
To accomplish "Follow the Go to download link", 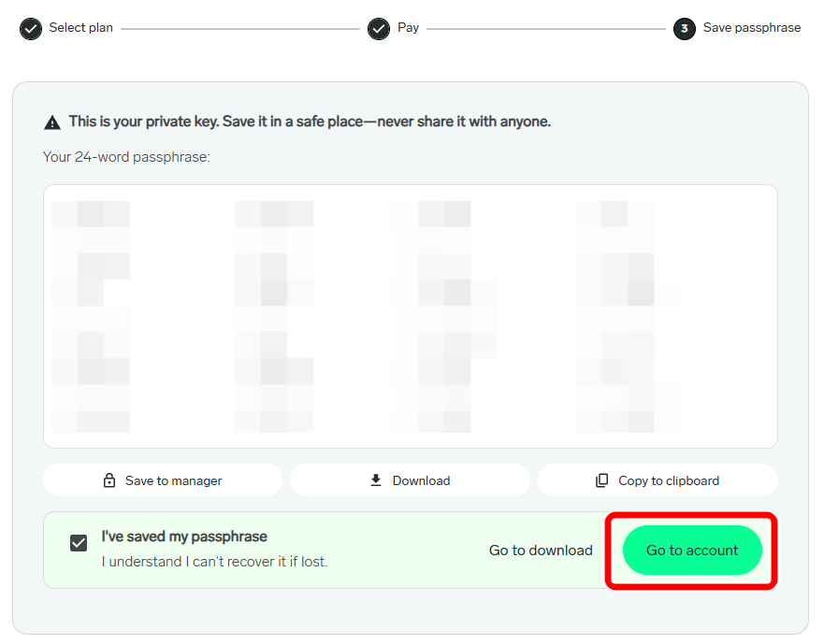I will 541,551.
